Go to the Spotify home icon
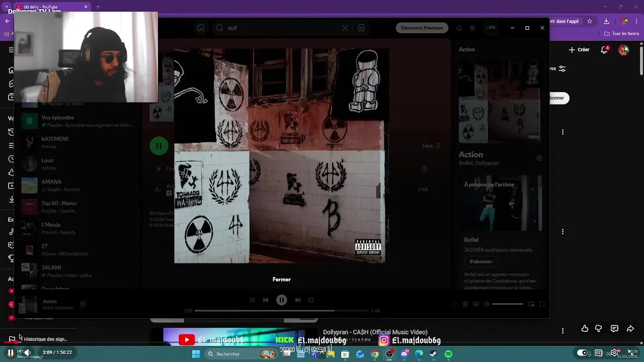This screenshot has height=362, width=644. (201, 28)
